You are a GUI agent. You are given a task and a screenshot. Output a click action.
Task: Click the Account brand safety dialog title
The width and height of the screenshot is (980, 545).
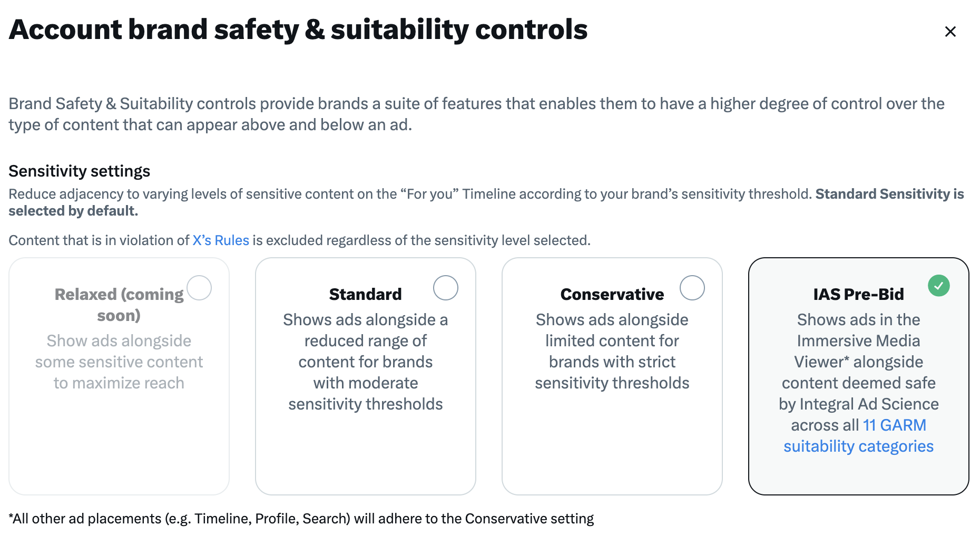(x=298, y=30)
